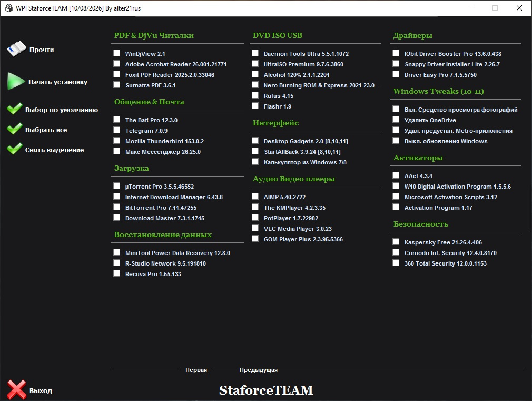Click the green checkmark icon for Выбор по умолчанию
This screenshot has width=532, height=401.
tap(15, 109)
